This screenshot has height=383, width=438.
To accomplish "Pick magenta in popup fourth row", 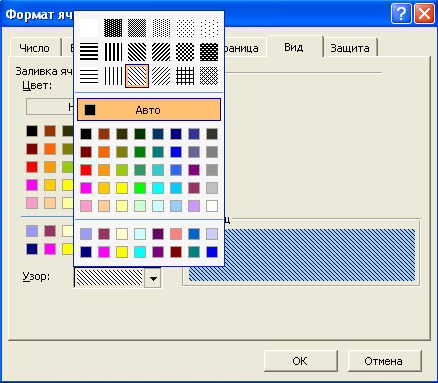I will pyautogui.click(x=86, y=188).
